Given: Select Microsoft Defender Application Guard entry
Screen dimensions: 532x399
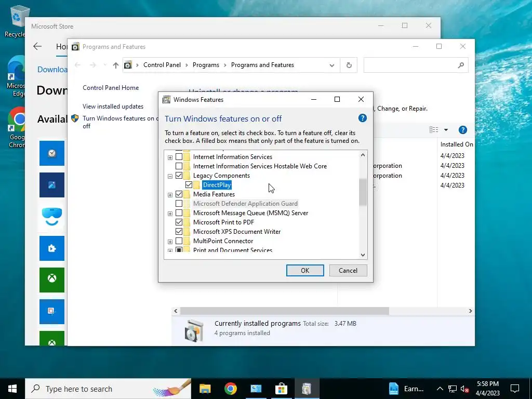Looking at the screenshot, I should coord(245,204).
